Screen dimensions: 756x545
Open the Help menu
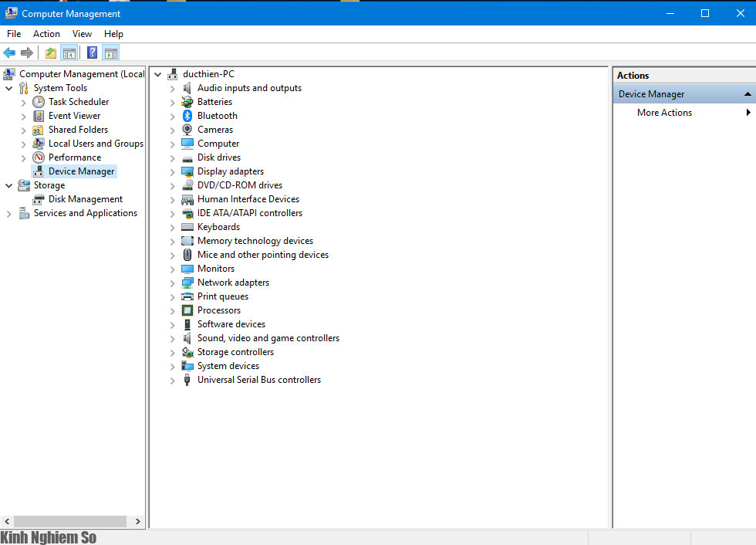(x=113, y=34)
